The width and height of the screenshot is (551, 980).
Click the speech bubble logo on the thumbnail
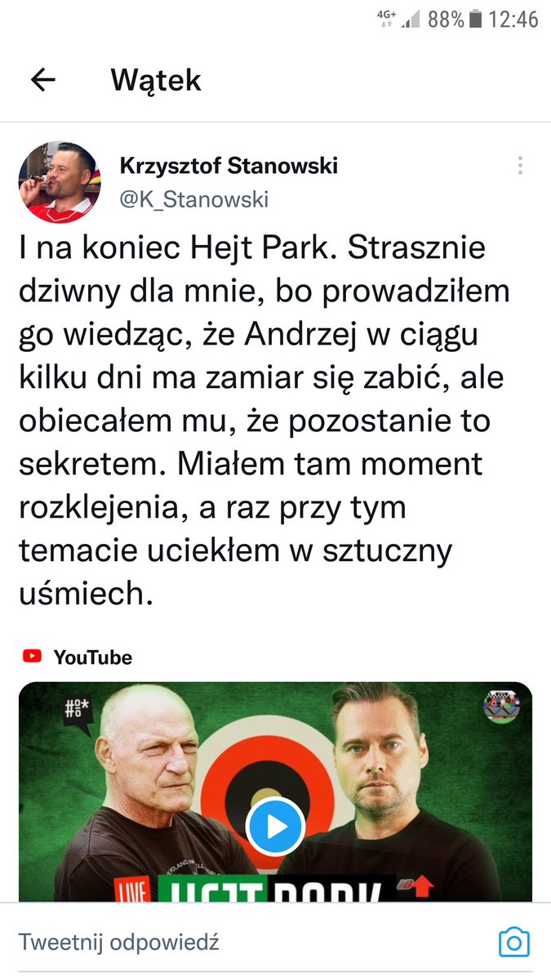point(78,711)
